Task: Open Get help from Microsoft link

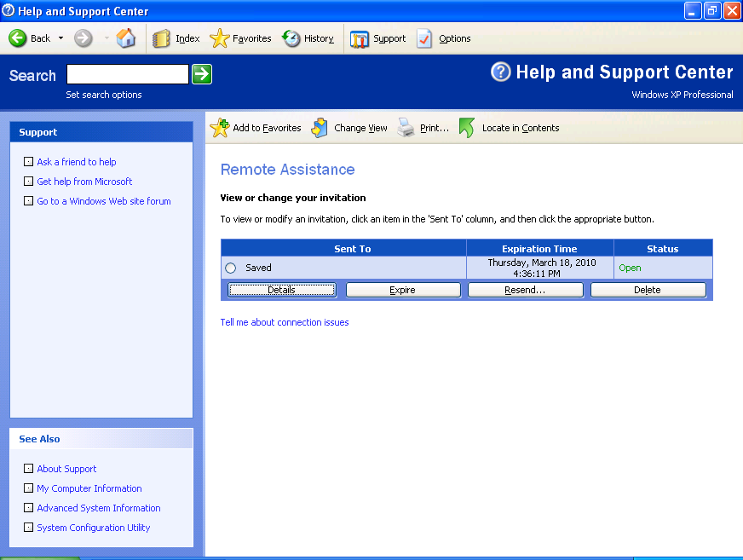Action: tap(84, 182)
